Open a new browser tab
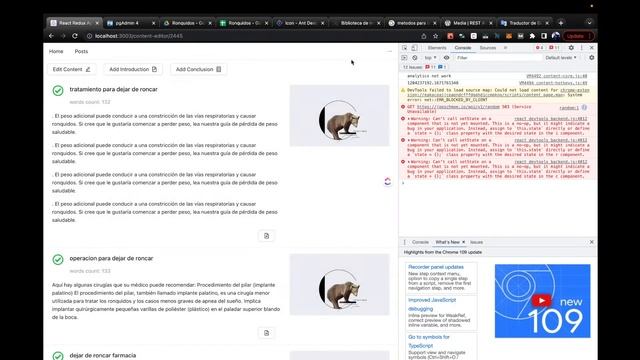 561,23
